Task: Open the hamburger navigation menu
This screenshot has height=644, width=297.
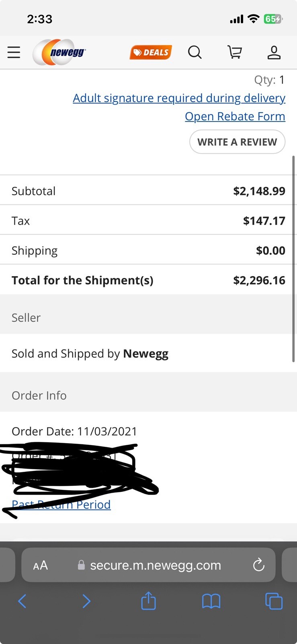Action: point(14,52)
